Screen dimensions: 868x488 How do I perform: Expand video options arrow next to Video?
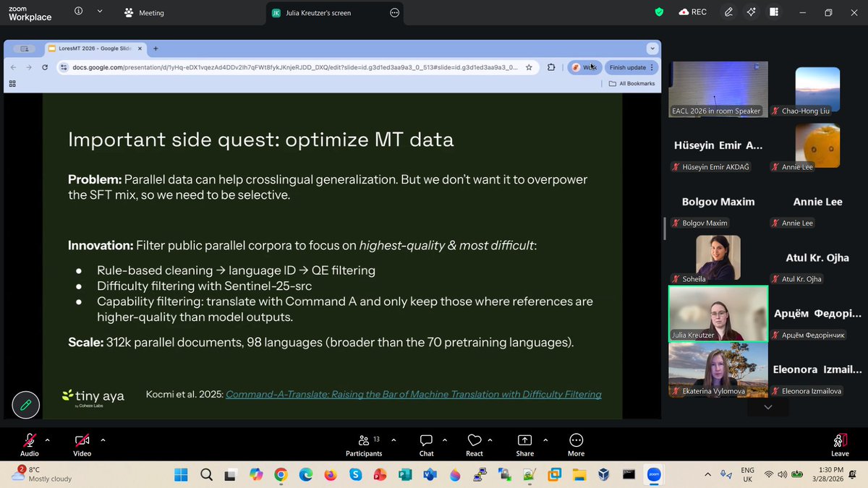click(x=103, y=440)
